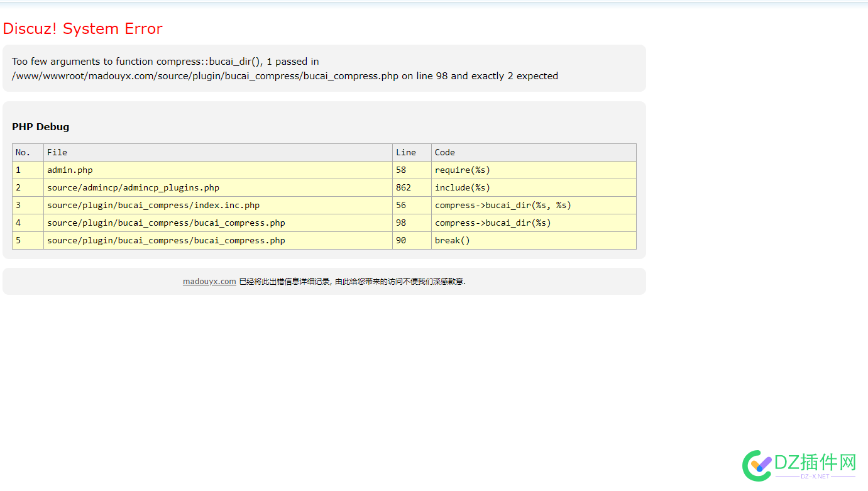Select the 'File' column header
The width and height of the screenshot is (868, 491).
click(218, 152)
